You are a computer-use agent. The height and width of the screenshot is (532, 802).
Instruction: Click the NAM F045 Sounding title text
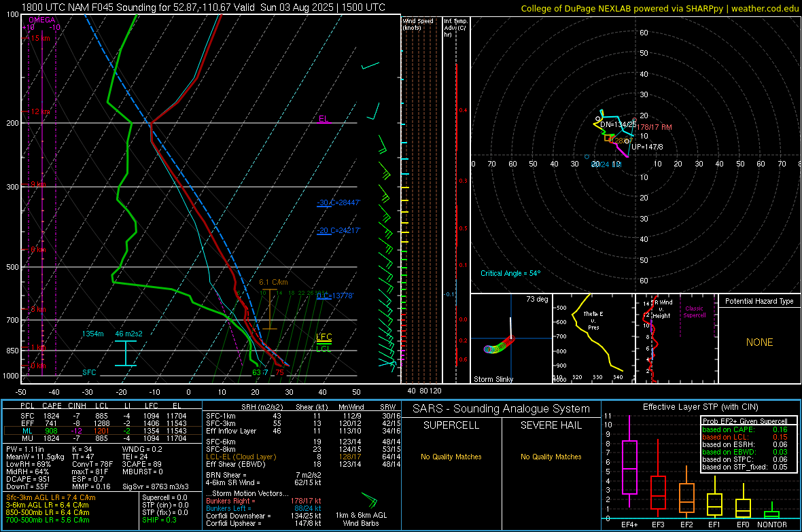click(204, 7)
